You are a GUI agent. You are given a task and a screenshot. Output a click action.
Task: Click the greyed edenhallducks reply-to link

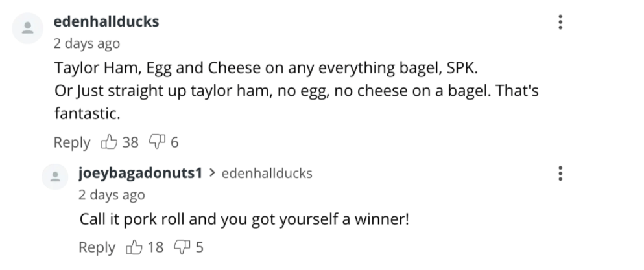click(267, 173)
